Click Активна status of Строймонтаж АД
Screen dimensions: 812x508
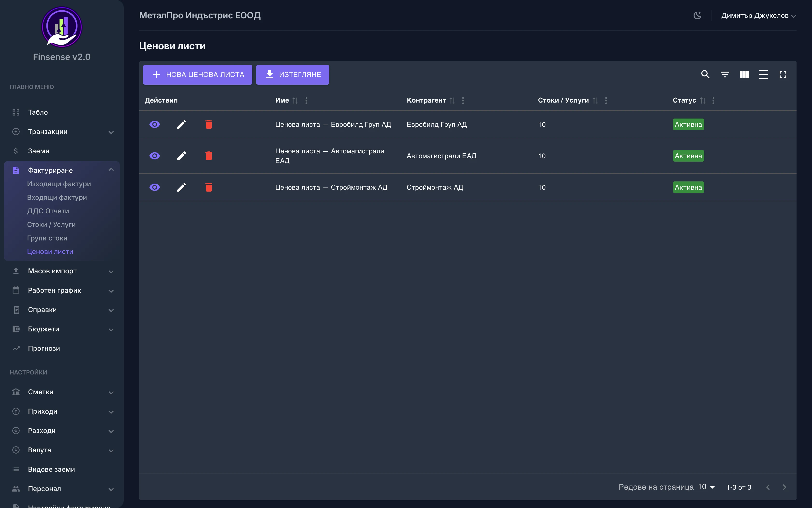point(688,187)
